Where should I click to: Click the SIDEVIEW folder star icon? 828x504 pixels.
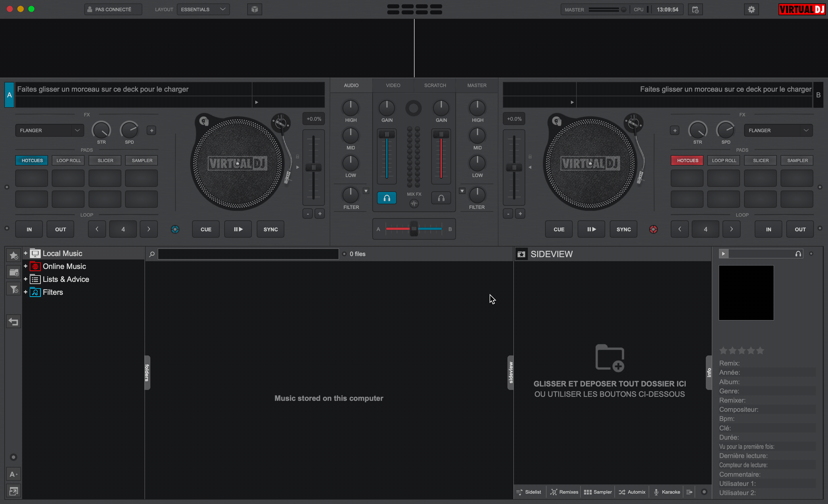click(521, 254)
